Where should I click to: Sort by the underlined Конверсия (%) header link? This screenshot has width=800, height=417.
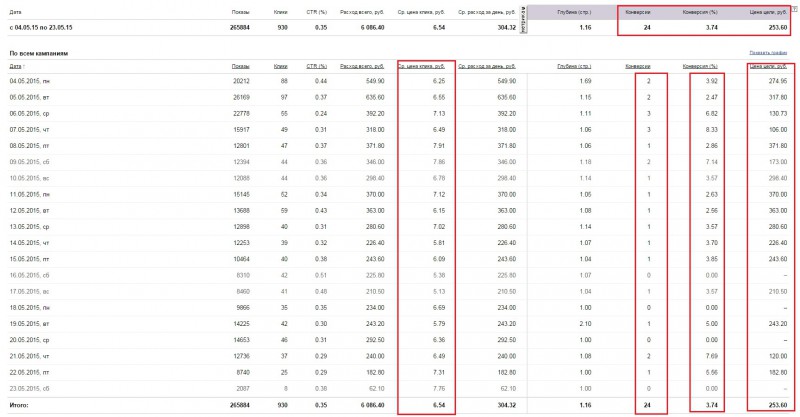click(700, 66)
